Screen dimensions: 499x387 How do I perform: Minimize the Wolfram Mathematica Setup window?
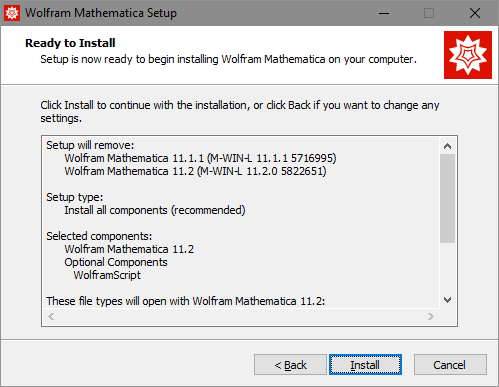[x=384, y=13]
